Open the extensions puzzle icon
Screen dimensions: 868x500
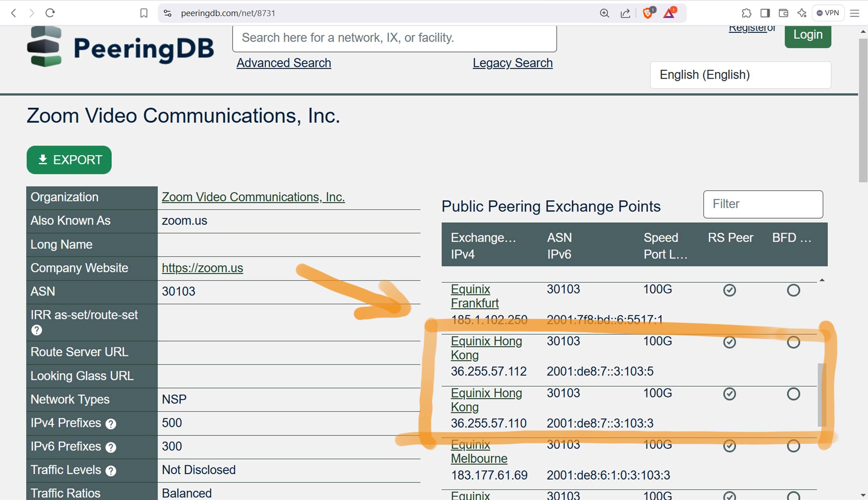click(x=746, y=13)
